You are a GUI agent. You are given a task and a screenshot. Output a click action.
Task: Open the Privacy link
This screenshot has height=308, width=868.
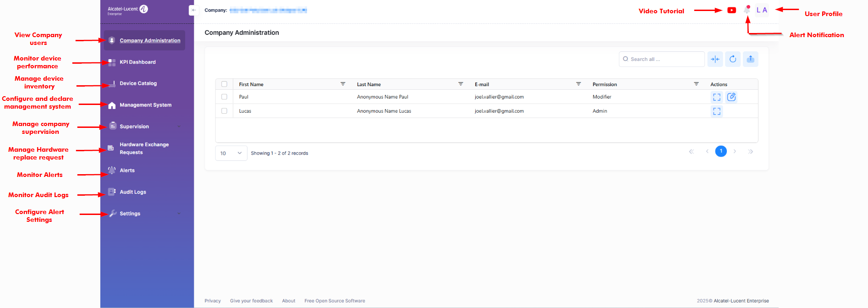point(213,301)
